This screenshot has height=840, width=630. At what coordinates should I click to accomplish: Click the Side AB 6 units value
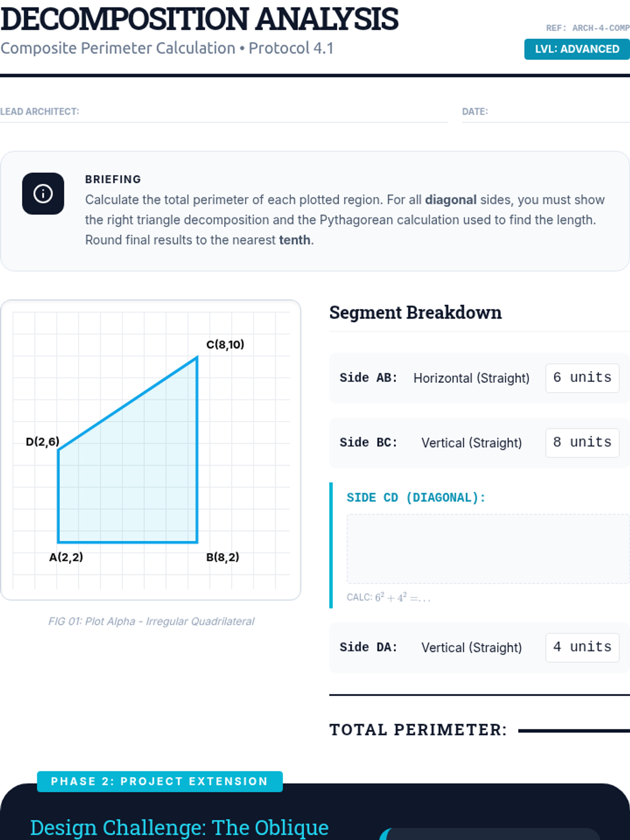click(x=582, y=378)
